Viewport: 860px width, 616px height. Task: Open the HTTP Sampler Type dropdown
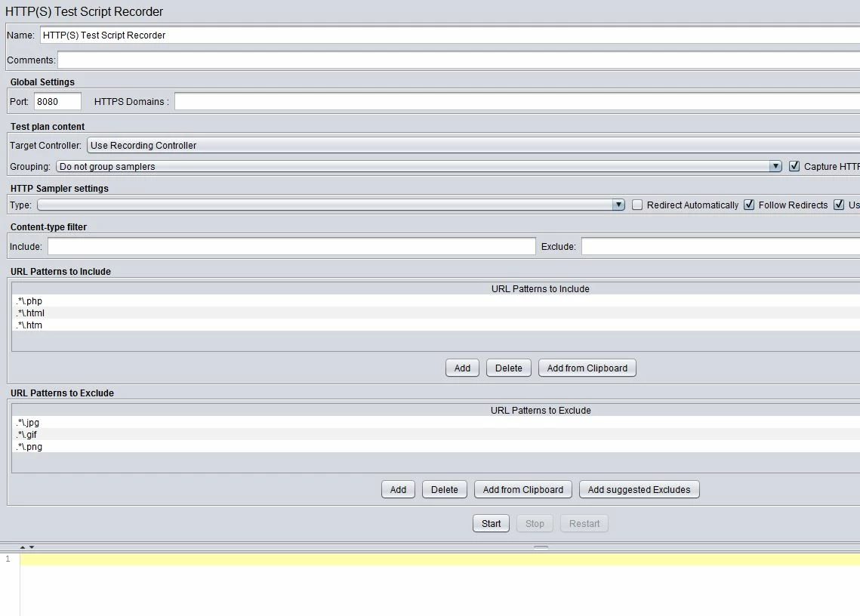(x=331, y=205)
